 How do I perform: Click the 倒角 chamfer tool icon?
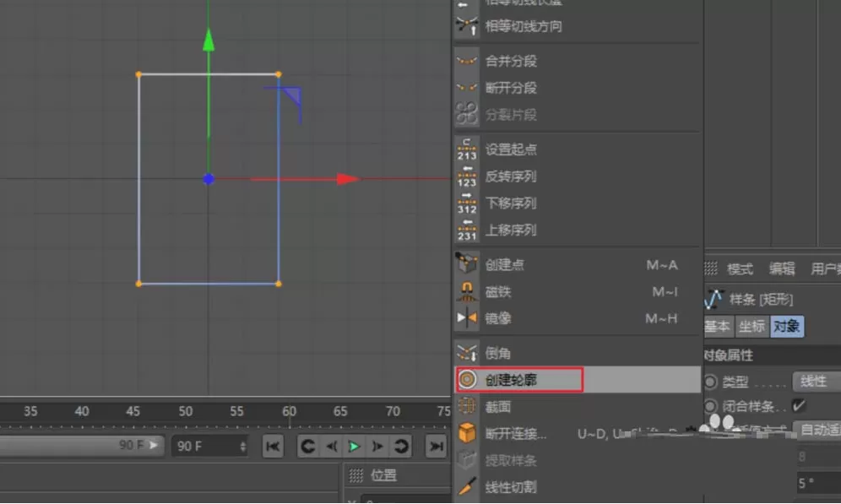coord(467,352)
